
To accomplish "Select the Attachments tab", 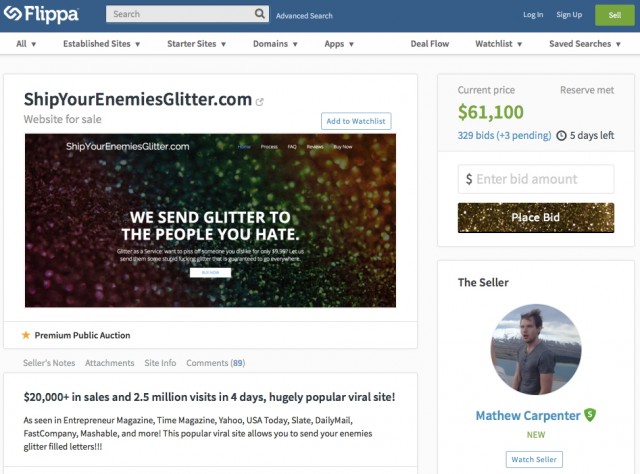I will 109,363.
